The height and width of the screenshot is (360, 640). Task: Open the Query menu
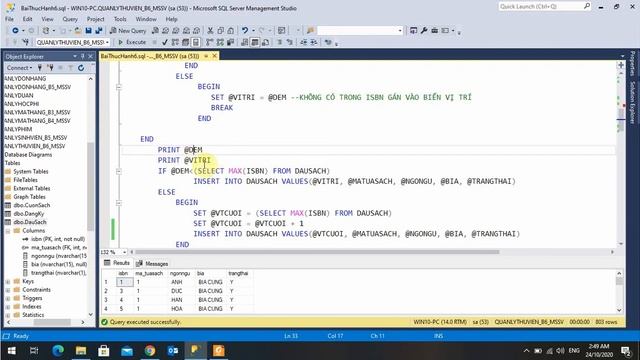point(70,19)
